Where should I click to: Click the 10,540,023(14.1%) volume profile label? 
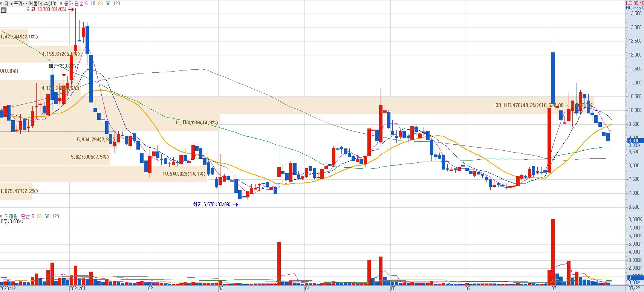click(184, 174)
